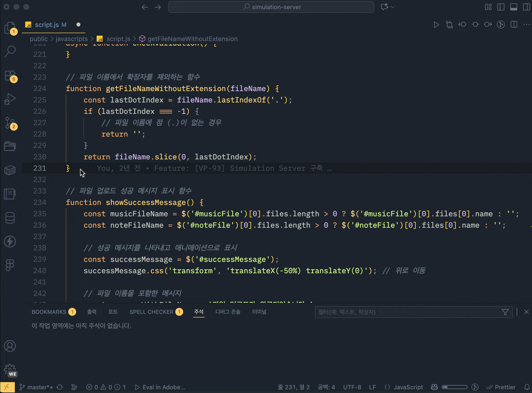Screen dimensions: 532x393
Task: Click the master*+ branch in status bar
Action: click(36, 387)
